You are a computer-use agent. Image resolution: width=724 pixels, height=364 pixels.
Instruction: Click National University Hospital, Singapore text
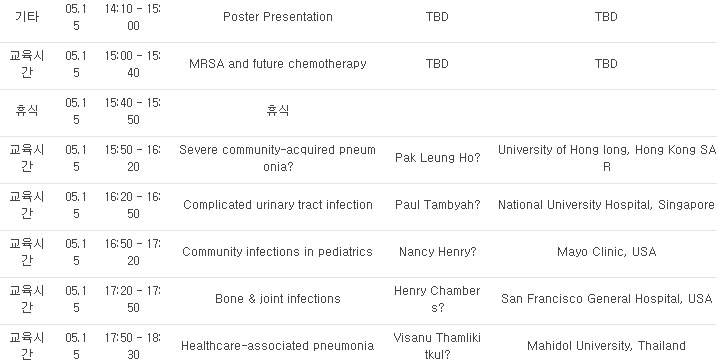pos(606,205)
